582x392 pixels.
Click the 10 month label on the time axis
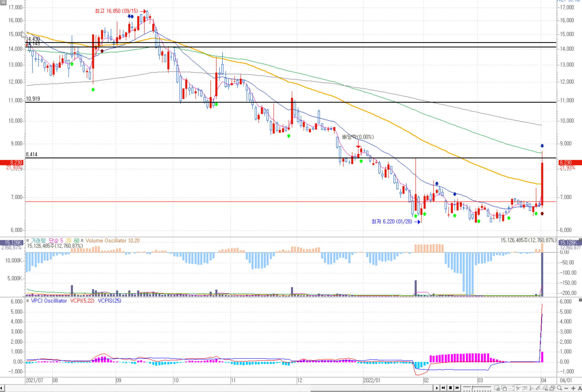coord(176,380)
